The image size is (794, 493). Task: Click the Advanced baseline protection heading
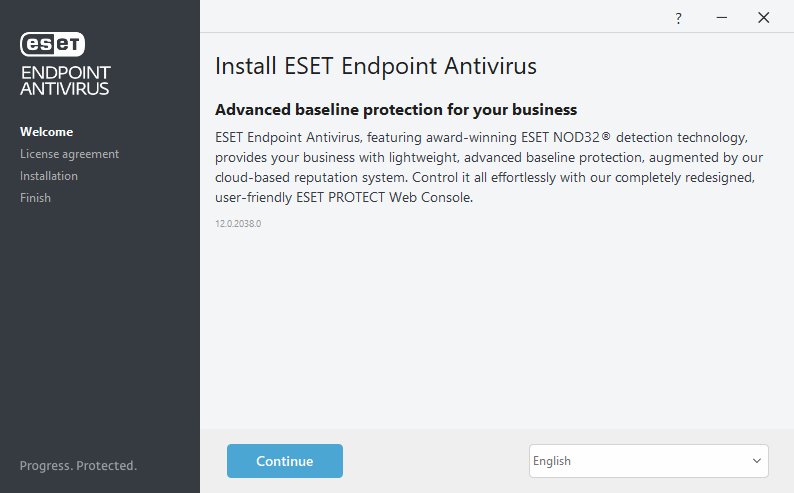pos(396,109)
